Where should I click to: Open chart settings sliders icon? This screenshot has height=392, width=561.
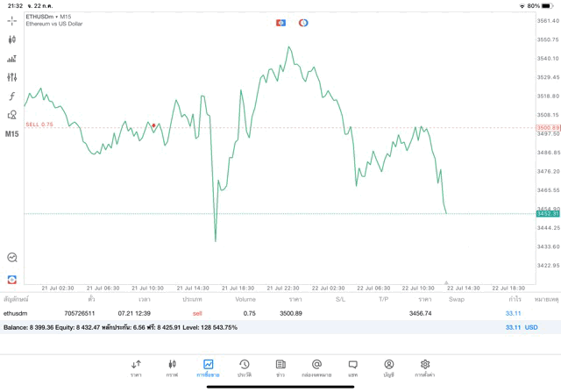(x=12, y=77)
